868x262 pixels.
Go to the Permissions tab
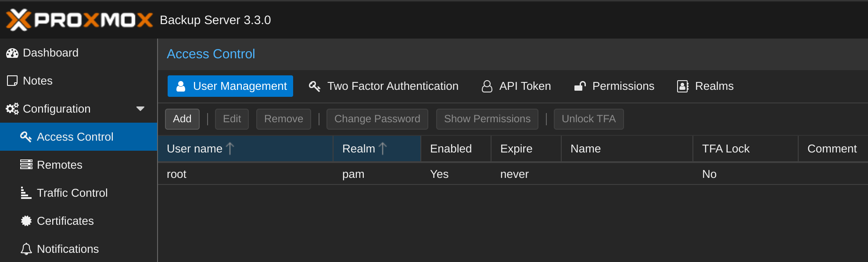(x=614, y=86)
